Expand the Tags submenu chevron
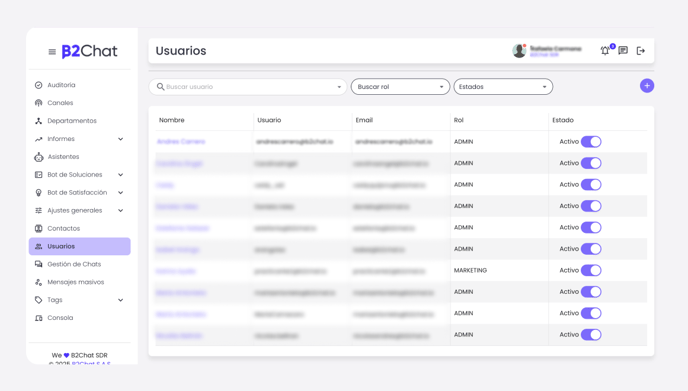This screenshot has height=391, width=688. point(121,300)
